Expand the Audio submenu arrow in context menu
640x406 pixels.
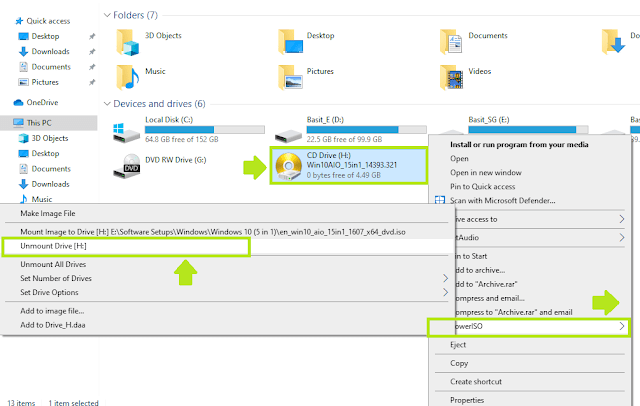pyautogui.click(x=621, y=237)
